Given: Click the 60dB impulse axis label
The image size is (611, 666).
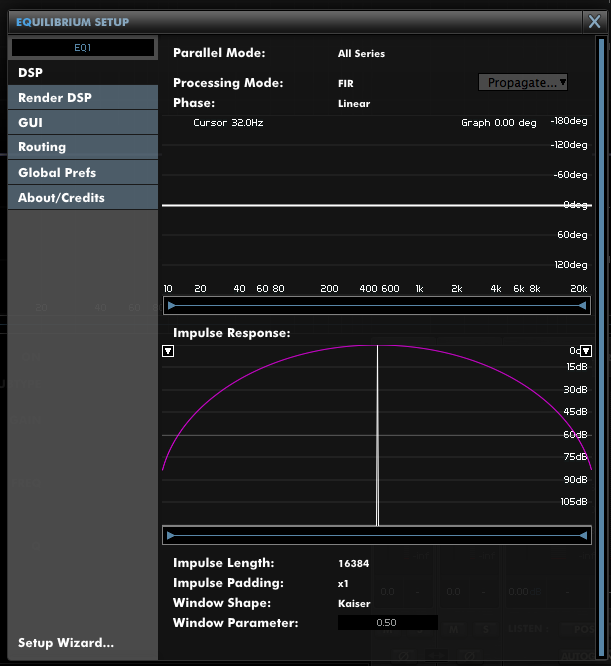Looking at the screenshot, I should click(575, 435).
